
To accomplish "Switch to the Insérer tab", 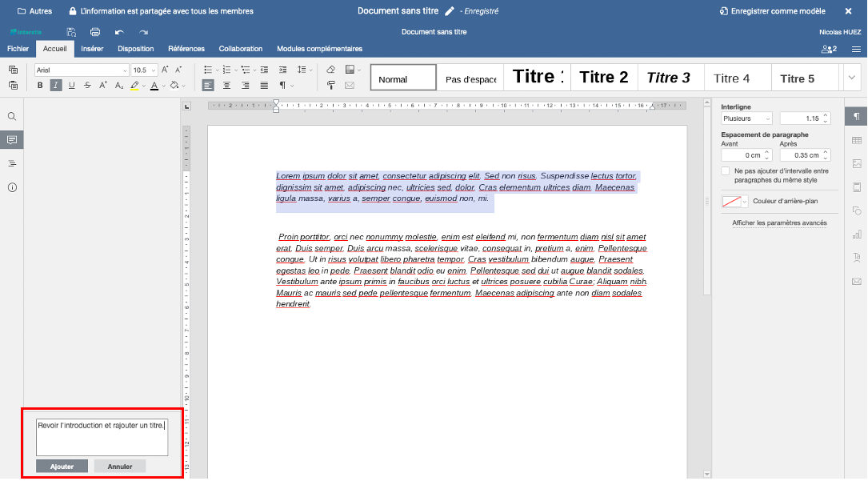I will (x=92, y=49).
